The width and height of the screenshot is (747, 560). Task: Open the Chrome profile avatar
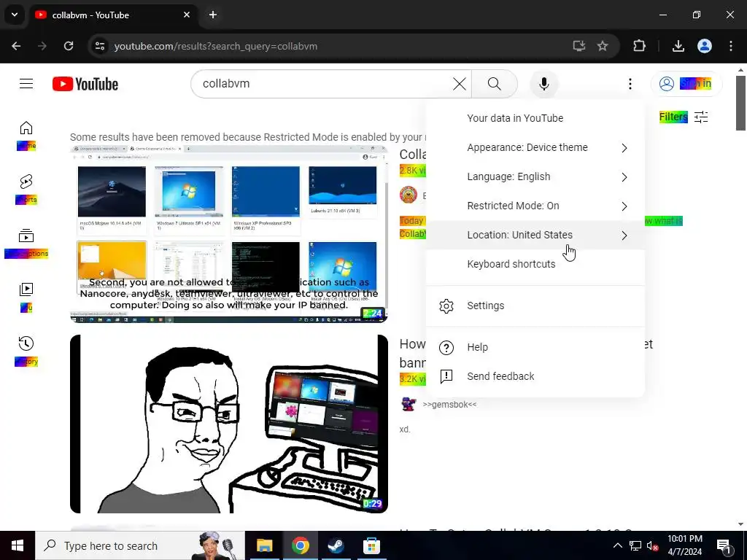705,46
